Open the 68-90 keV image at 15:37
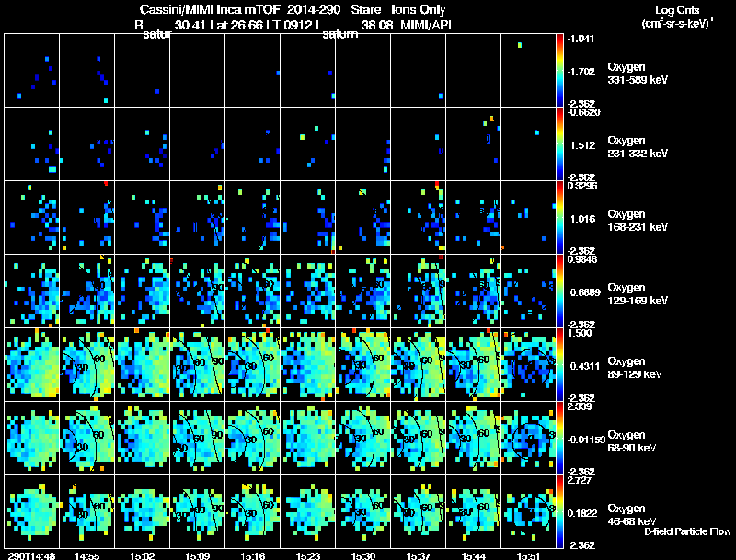This screenshot has width=736, height=560. [419, 439]
